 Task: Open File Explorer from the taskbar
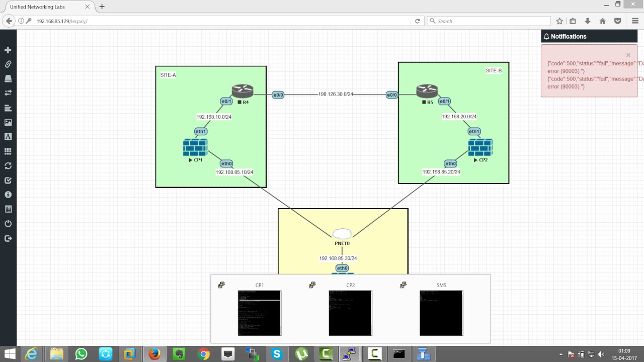click(x=56, y=354)
